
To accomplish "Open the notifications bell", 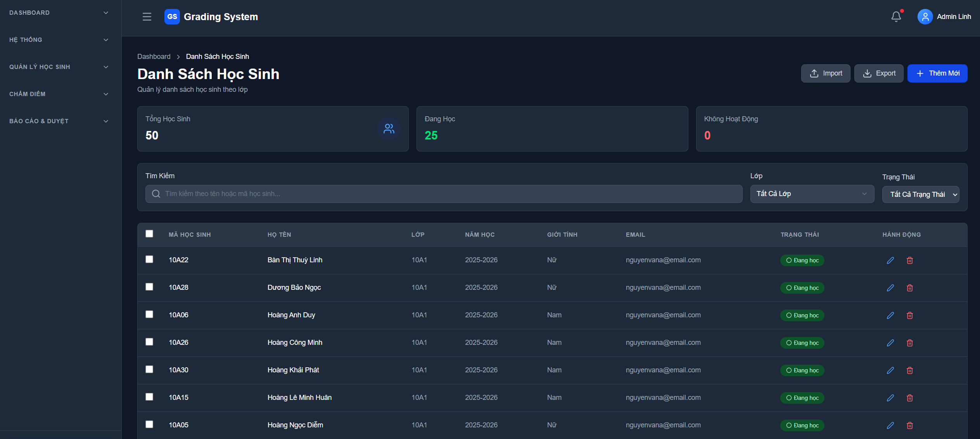I will pos(896,17).
